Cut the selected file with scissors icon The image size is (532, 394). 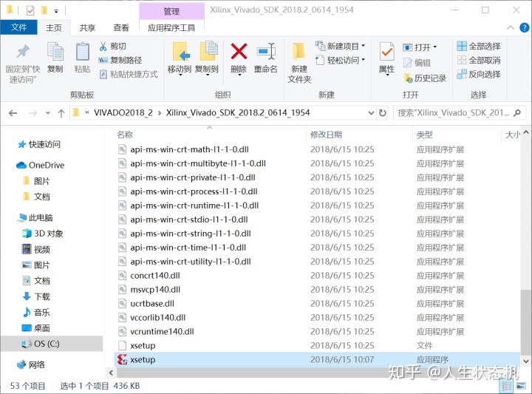pyautogui.click(x=103, y=46)
